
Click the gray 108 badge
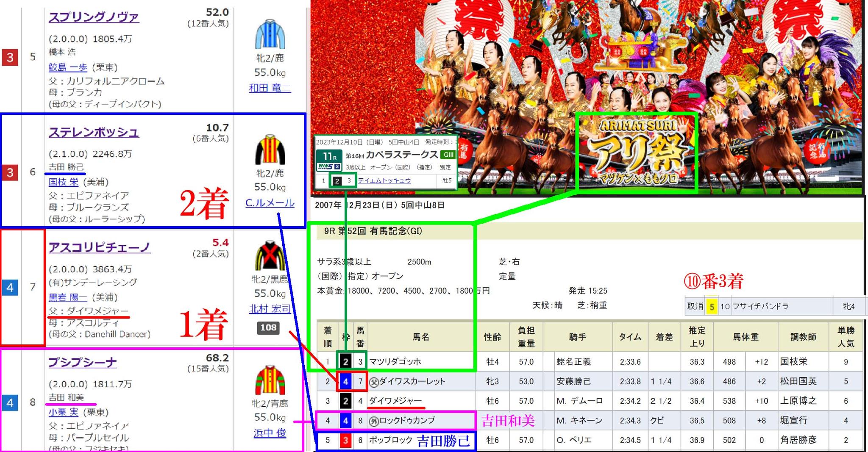(268, 327)
